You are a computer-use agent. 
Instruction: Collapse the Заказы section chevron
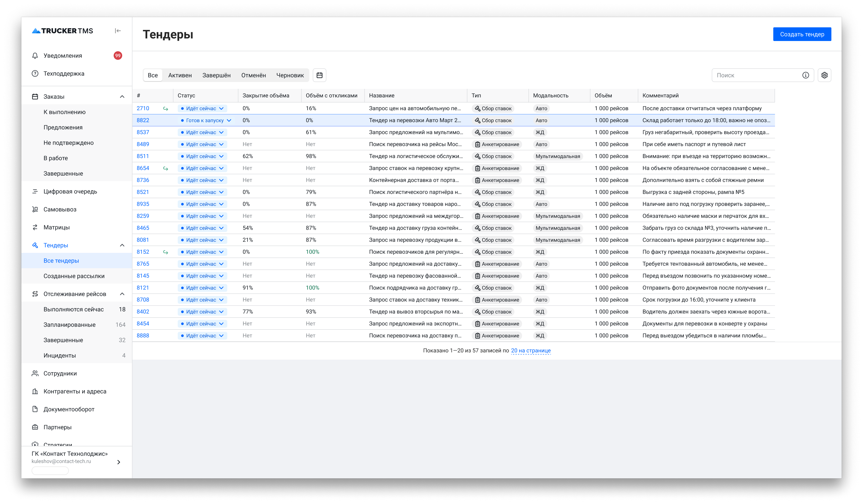click(122, 97)
